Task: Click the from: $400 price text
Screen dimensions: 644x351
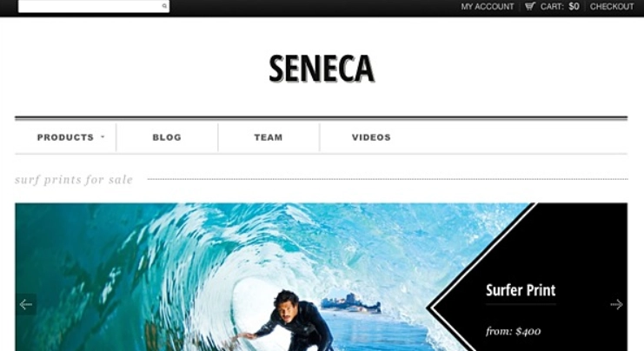Action: [513, 331]
